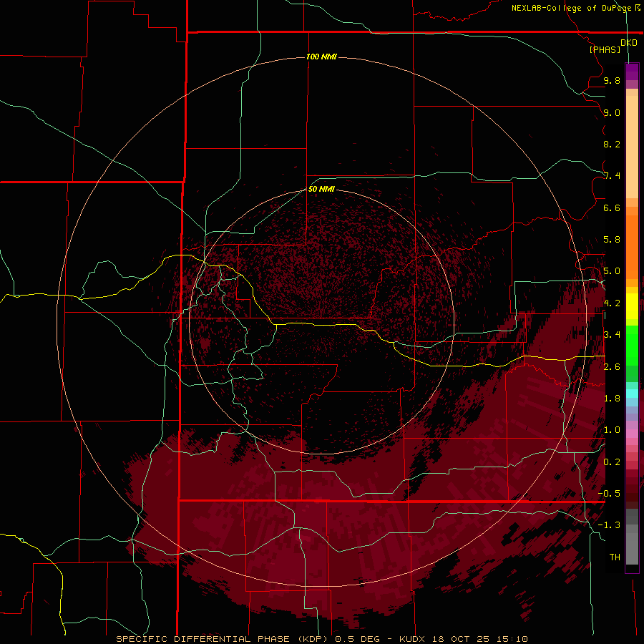
Task: Click the yellow segment of the color bar
Action: click(632, 306)
